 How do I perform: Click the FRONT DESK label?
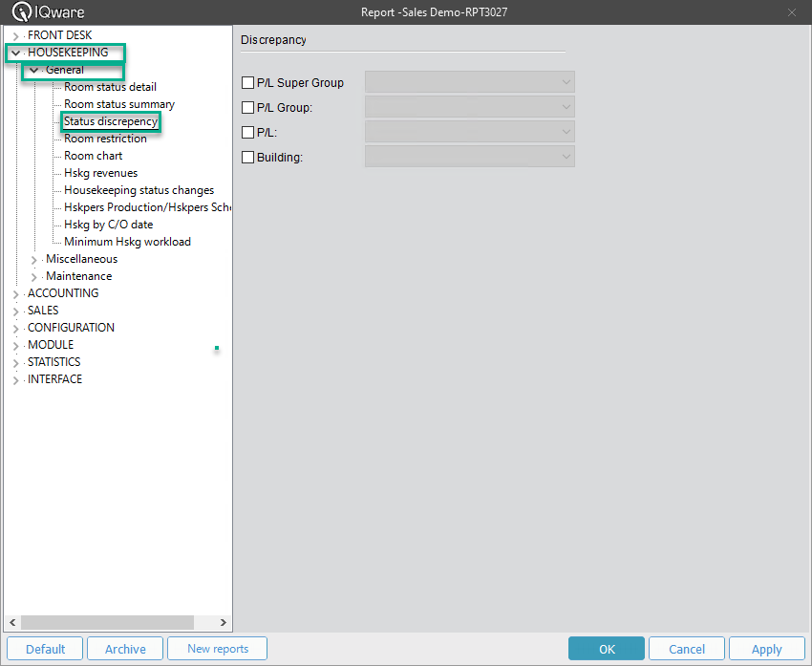click(59, 35)
